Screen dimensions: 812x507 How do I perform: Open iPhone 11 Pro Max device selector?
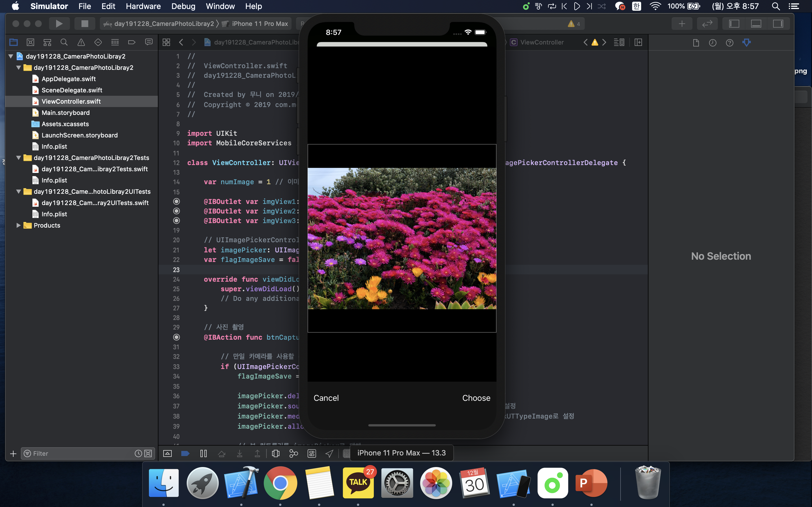(x=259, y=23)
